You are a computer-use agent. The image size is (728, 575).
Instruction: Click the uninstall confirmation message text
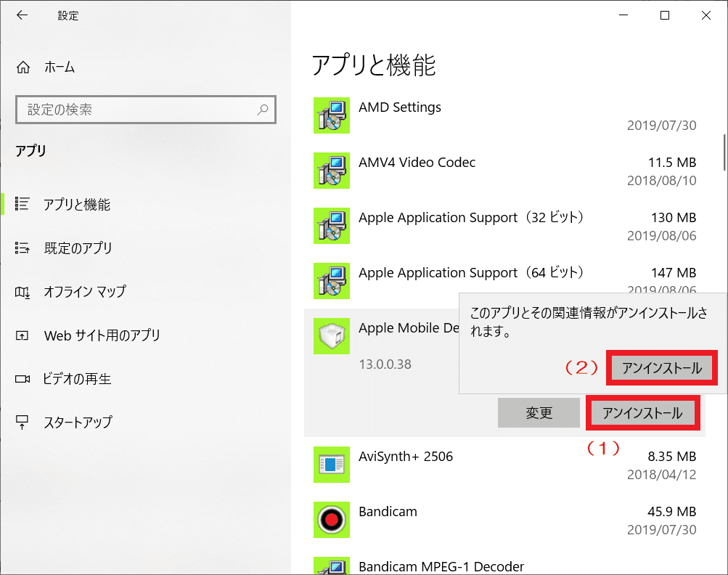589,322
